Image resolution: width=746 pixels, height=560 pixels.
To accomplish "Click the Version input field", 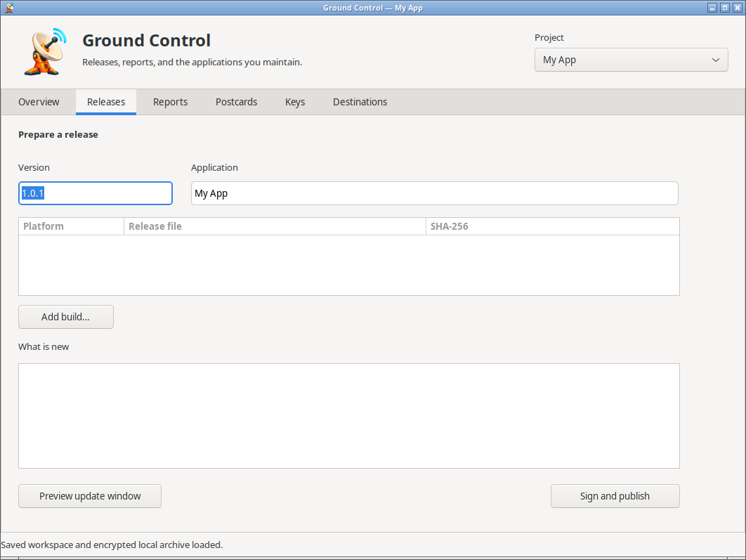I will [x=95, y=193].
